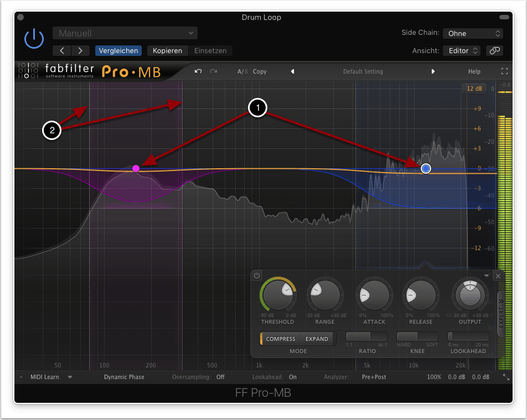Toggle the plug-in power button
Viewport: 527px width, 420px height.
tap(34, 39)
